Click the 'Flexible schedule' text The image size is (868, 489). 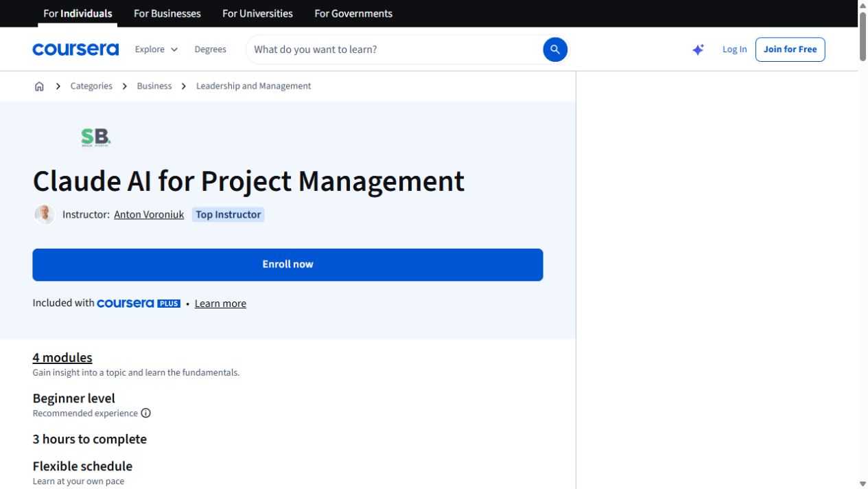point(82,466)
